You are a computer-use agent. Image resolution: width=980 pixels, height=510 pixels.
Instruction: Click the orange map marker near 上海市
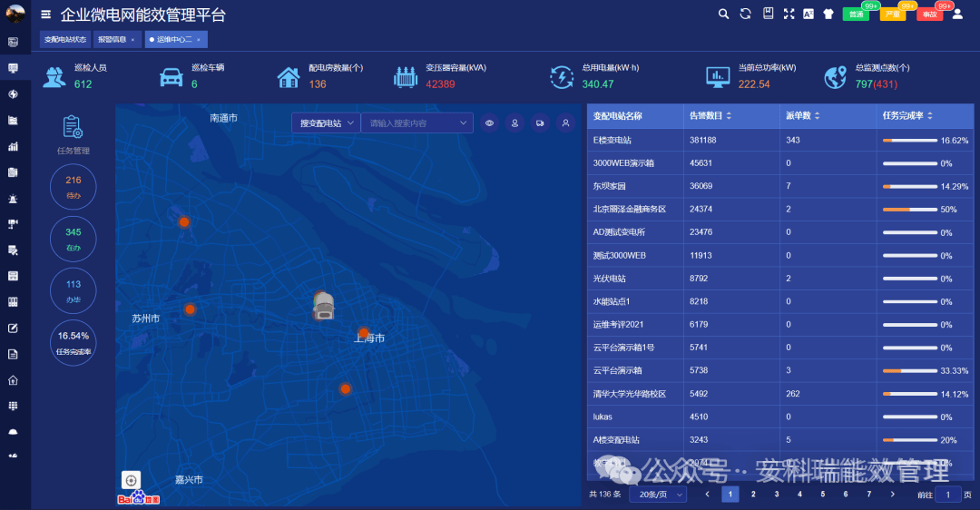tap(364, 332)
